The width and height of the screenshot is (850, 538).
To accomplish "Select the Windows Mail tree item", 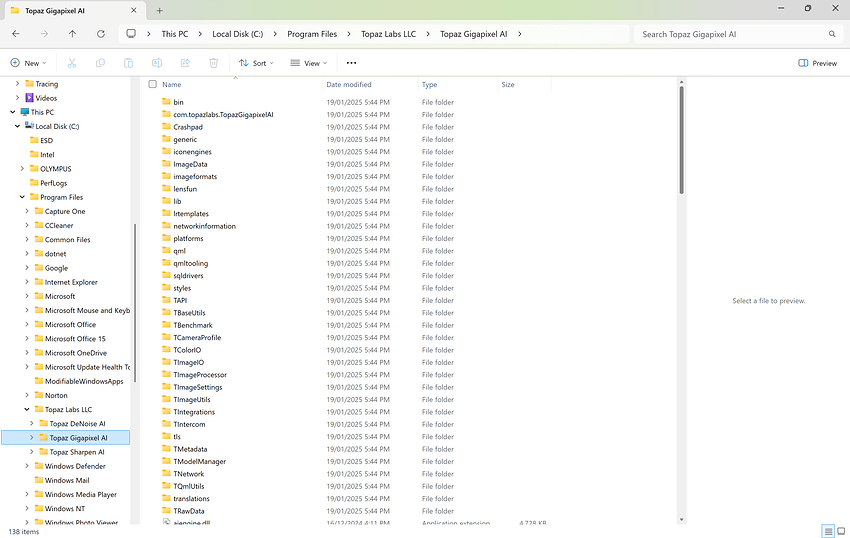I will (x=67, y=480).
